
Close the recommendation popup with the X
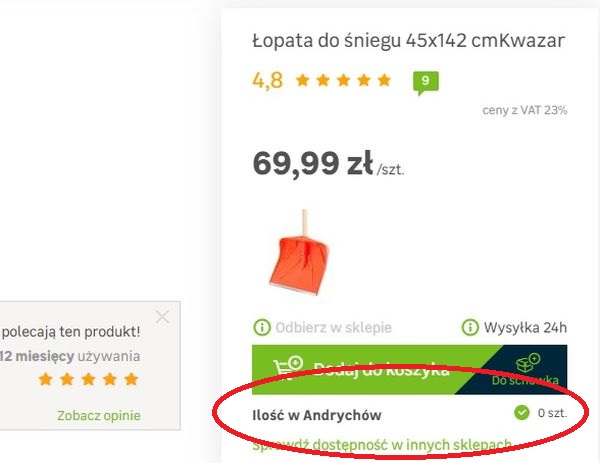point(162,317)
